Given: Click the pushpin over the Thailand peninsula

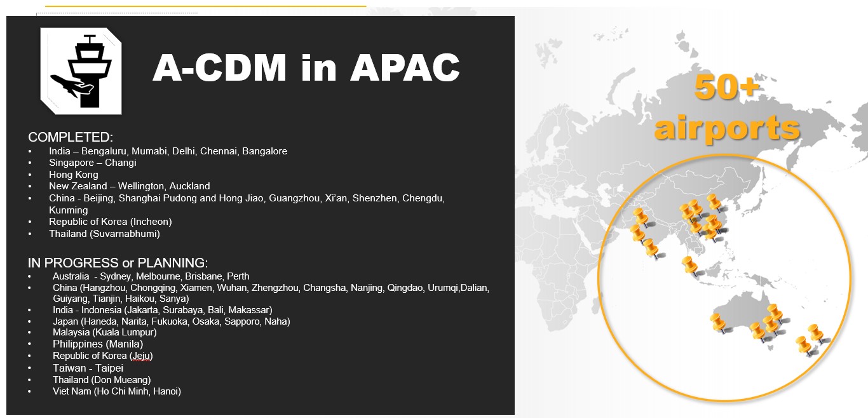Looking at the screenshot, I should click(x=688, y=266).
